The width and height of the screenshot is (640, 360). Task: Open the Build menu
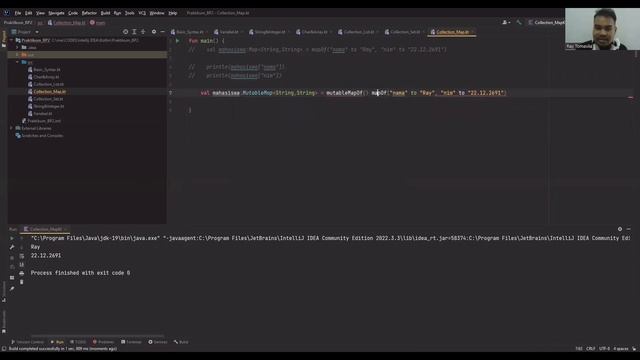[x=105, y=13]
